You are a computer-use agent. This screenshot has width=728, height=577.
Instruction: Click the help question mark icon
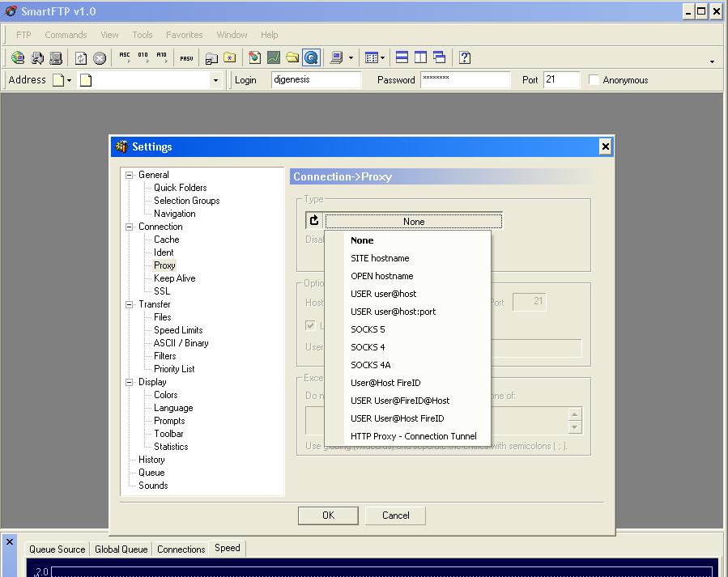pyautogui.click(x=465, y=57)
